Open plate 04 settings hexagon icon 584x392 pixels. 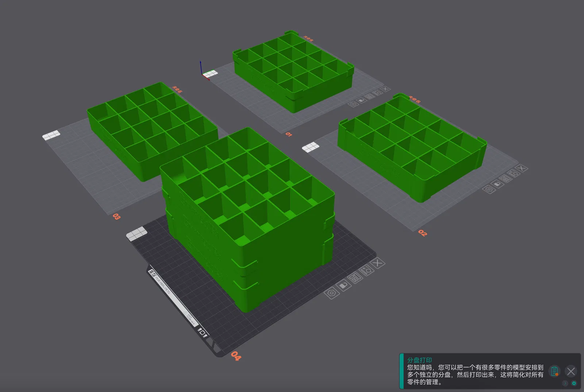[x=331, y=293]
